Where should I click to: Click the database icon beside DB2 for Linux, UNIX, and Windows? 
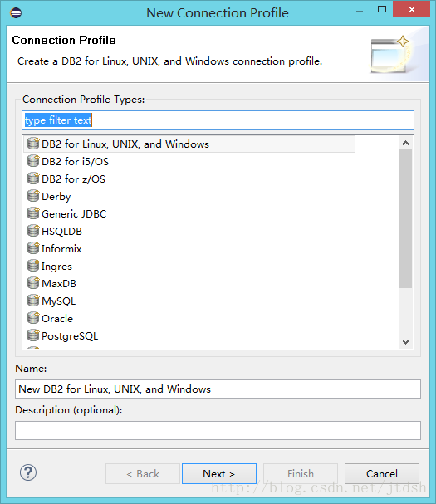[33, 144]
